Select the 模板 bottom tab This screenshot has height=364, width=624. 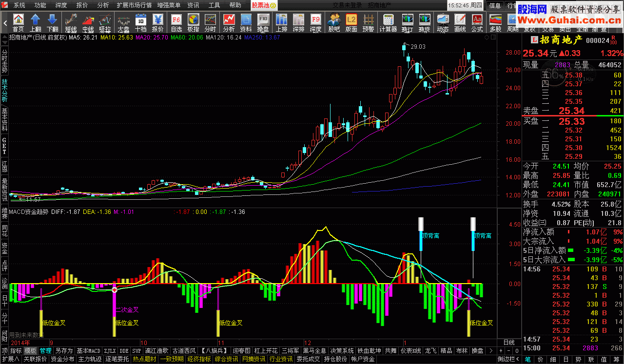point(30,350)
